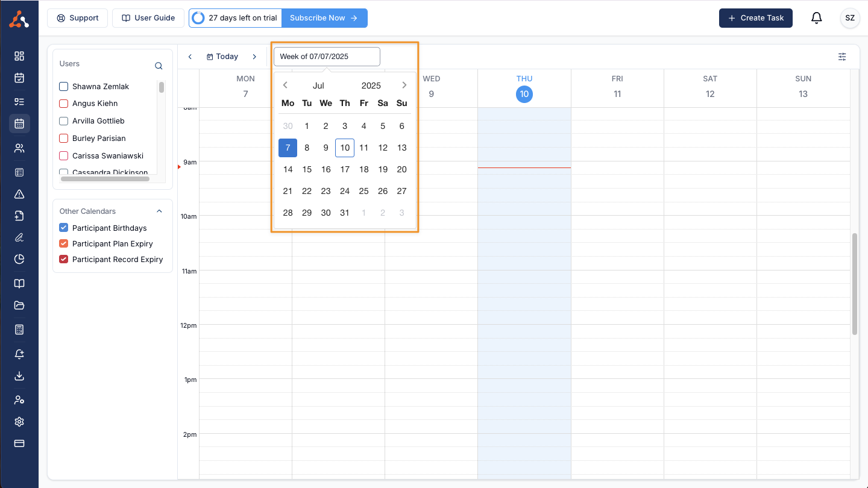This screenshot has height=488, width=868.
Task: Open the credit card billing icon
Action: click(x=19, y=443)
